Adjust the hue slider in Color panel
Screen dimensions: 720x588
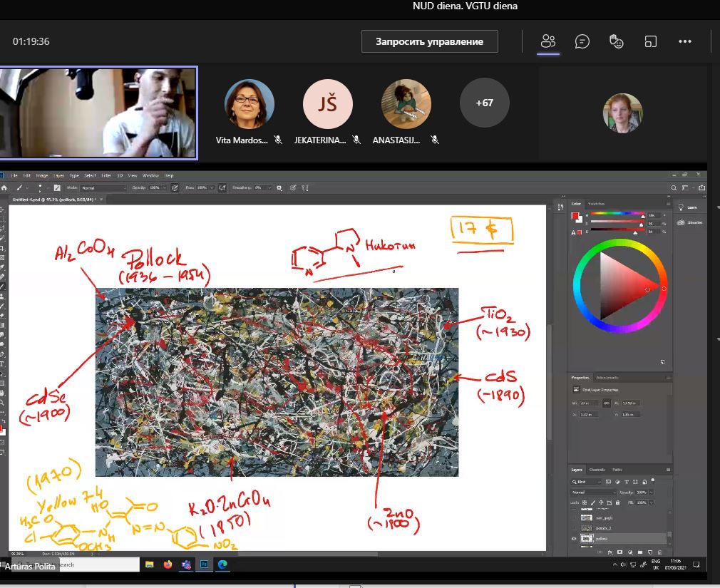coord(617,214)
